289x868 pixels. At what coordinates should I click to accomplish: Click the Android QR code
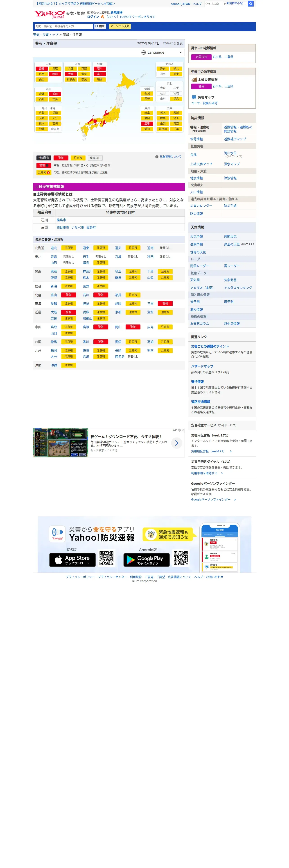[181, 558]
